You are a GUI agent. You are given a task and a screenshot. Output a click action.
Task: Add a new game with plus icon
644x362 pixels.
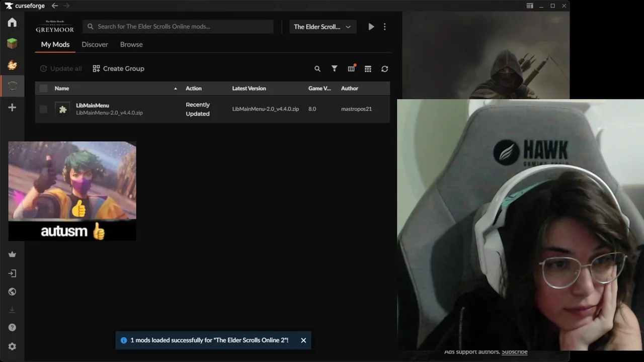(12, 108)
